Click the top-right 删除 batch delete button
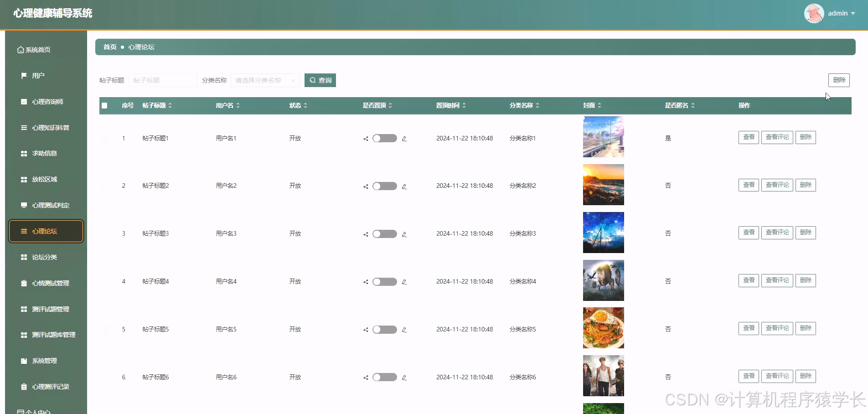Image resolution: width=868 pixels, height=414 pixels. 839,80
